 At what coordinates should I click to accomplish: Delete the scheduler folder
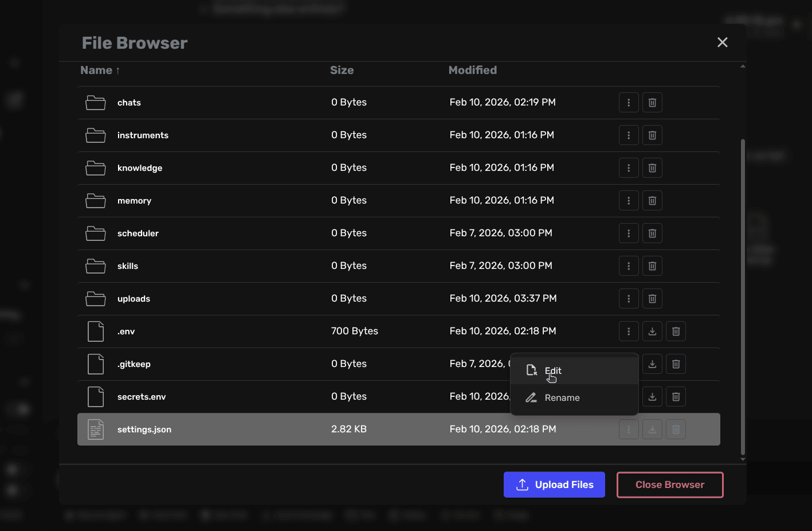(x=652, y=233)
